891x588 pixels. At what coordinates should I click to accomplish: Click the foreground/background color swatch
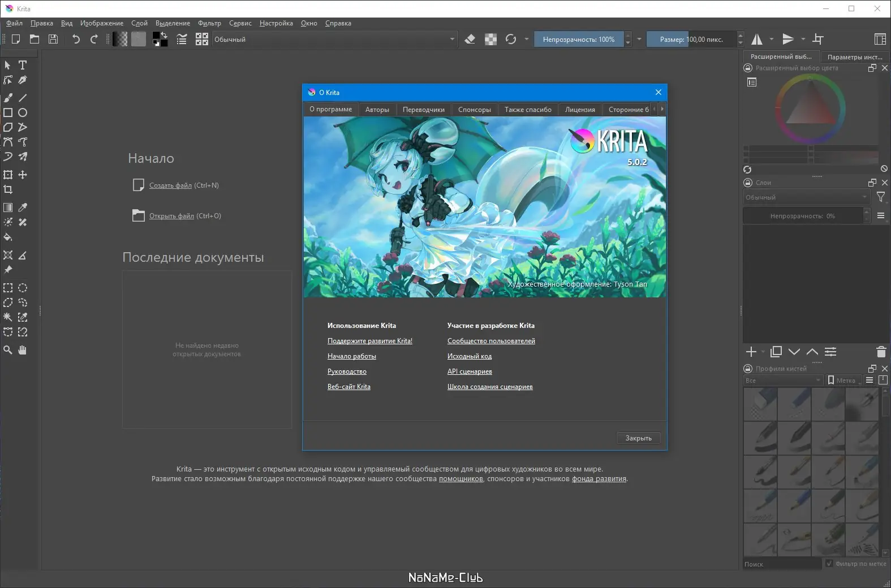point(160,39)
